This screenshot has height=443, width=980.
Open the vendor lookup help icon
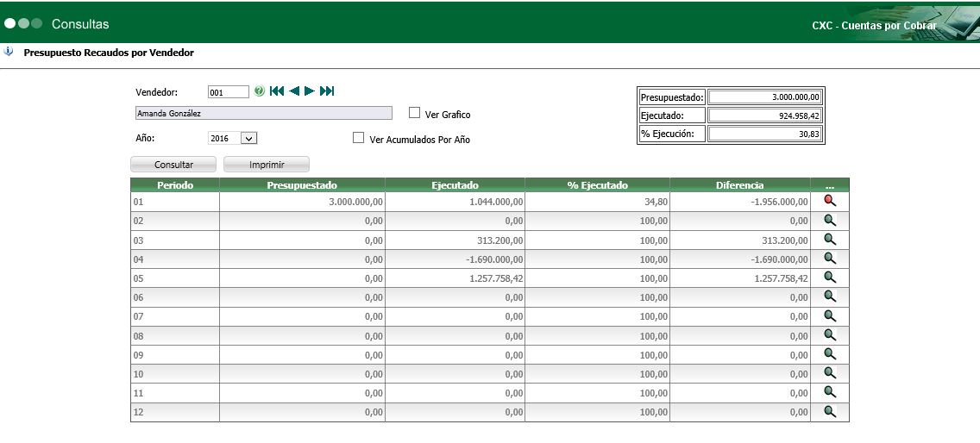(x=260, y=91)
